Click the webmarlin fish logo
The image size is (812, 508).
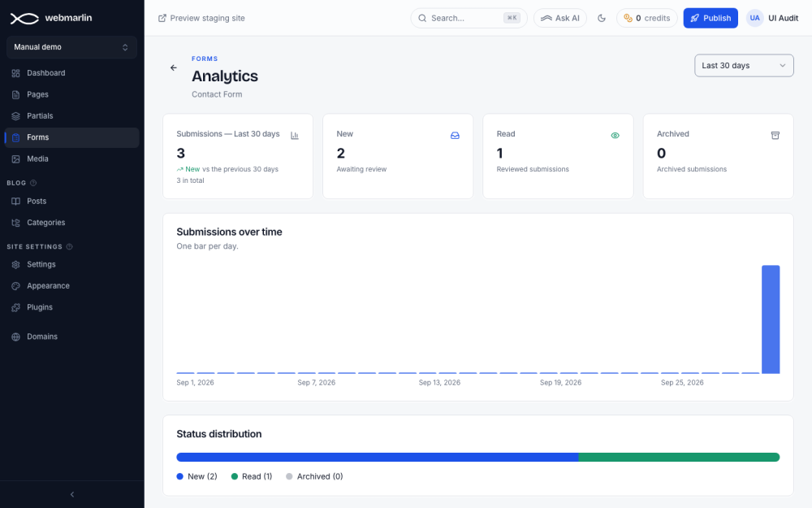pos(24,18)
